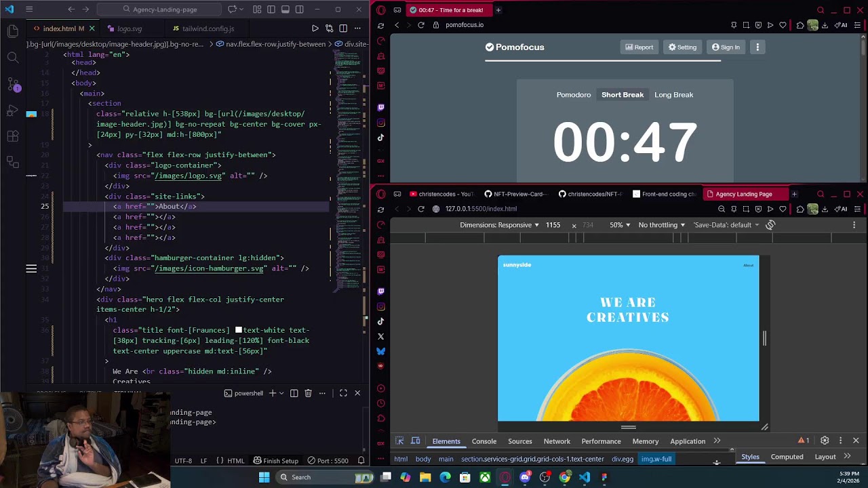This screenshot has width=868, height=488.
Task: Open VS Code editor more actions menu
Action: coord(357,28)
